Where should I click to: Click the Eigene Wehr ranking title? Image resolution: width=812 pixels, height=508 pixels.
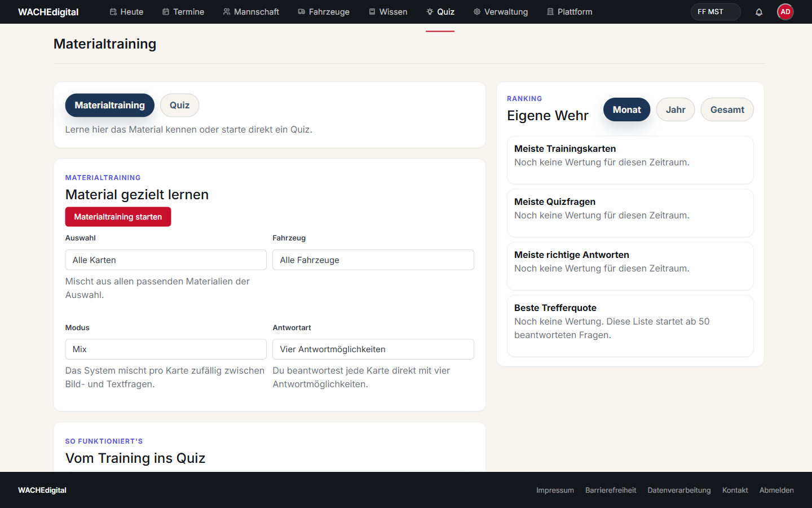tap(548, 116)
